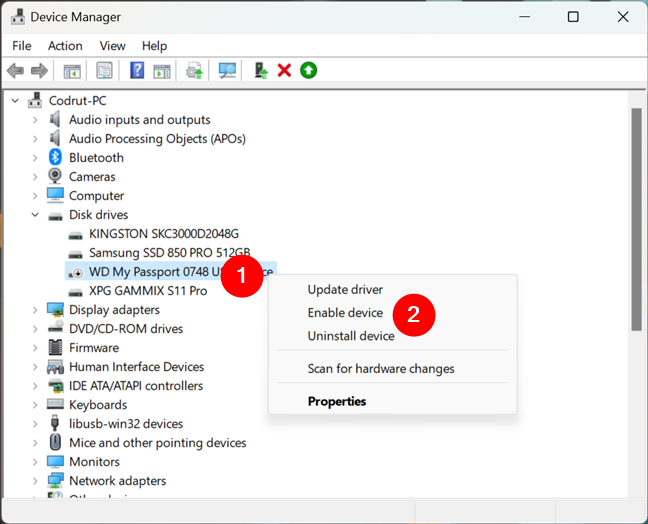Open the Help menu
This screenshot has height=524, width=648.
point(155,45)
